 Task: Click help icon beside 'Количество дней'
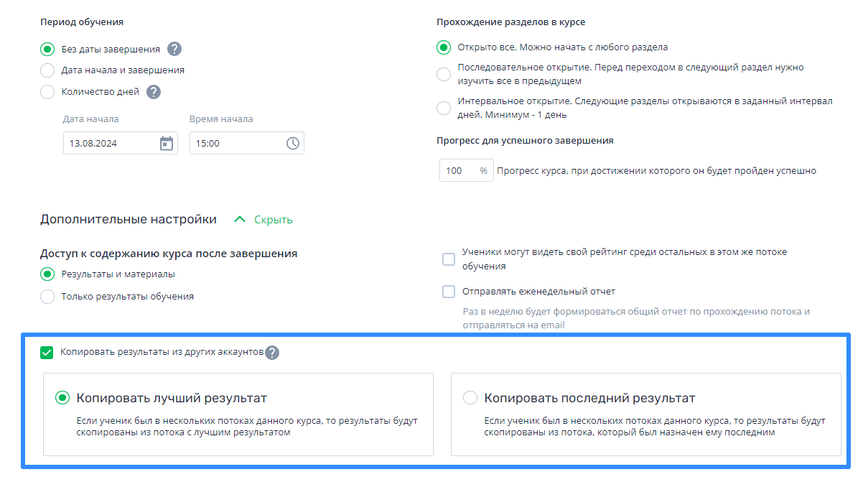[x=154, y=92]
